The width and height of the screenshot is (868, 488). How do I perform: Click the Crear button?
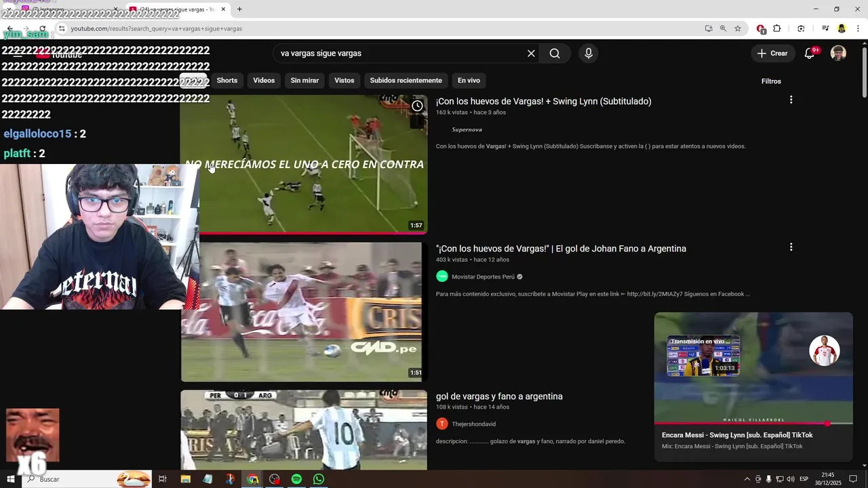pos(772,54)
